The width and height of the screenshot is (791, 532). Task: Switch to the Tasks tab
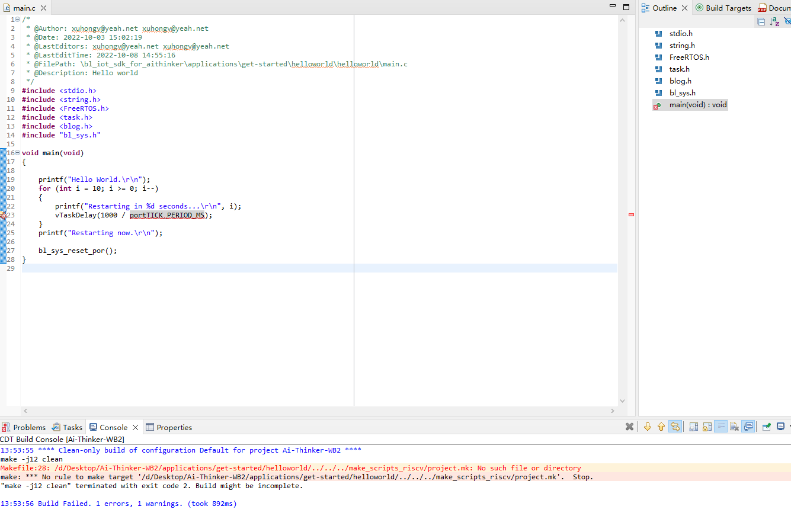click(x=67, y=427)
